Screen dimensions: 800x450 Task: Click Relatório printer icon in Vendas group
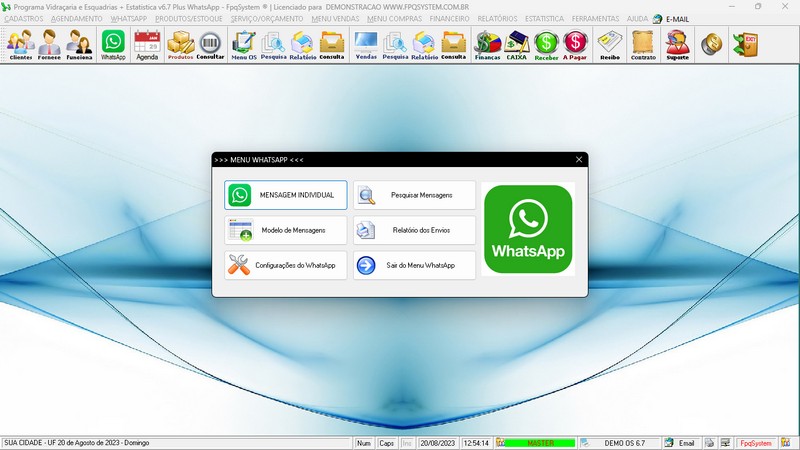(424, 45)
